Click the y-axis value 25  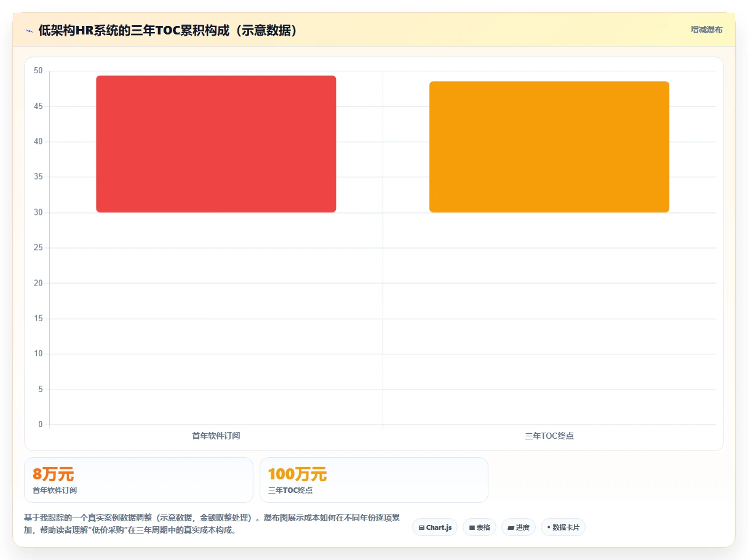[38, 248]
